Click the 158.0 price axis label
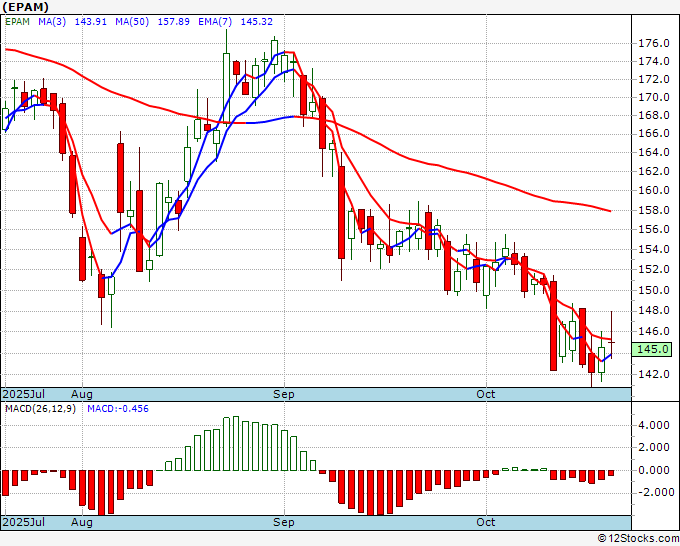This screenshot has height=546, width=680. point(654,210)
